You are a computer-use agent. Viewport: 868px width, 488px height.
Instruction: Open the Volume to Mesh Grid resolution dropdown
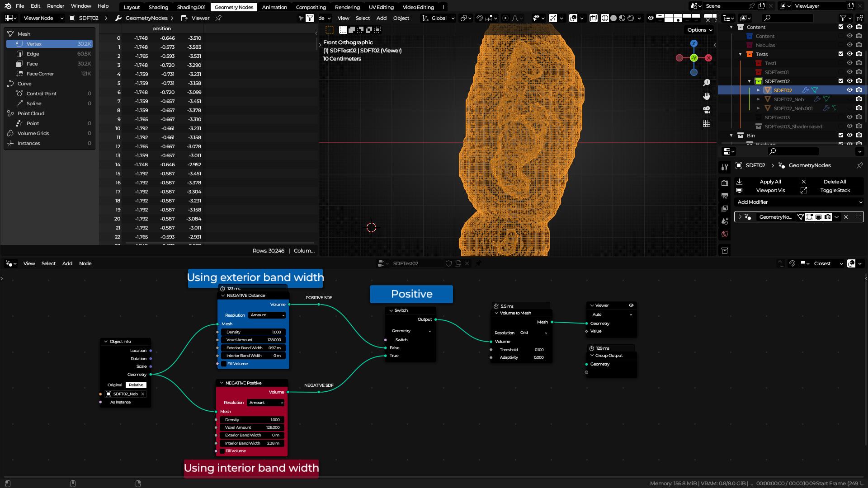(x=533, y=333)
